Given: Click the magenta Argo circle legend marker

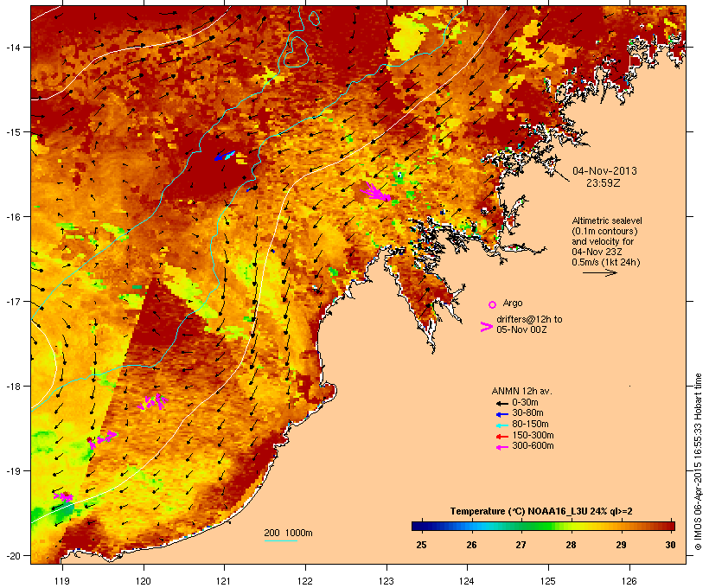Looking at the screenshot, I should tap(493, 304).
